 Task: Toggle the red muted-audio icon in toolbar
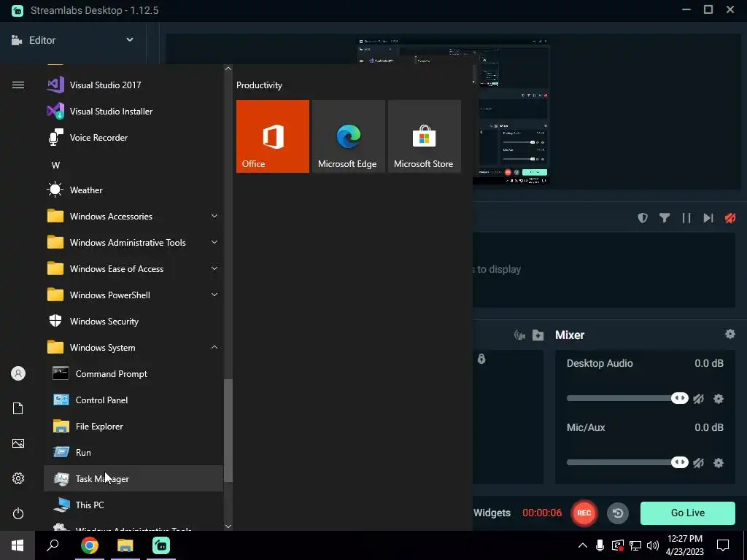point(729,218)
